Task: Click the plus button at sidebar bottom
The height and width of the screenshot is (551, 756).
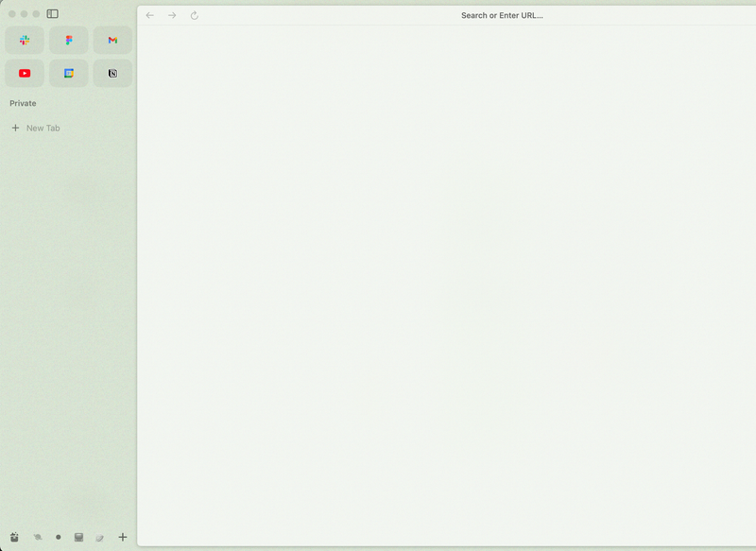Action: 122,537
